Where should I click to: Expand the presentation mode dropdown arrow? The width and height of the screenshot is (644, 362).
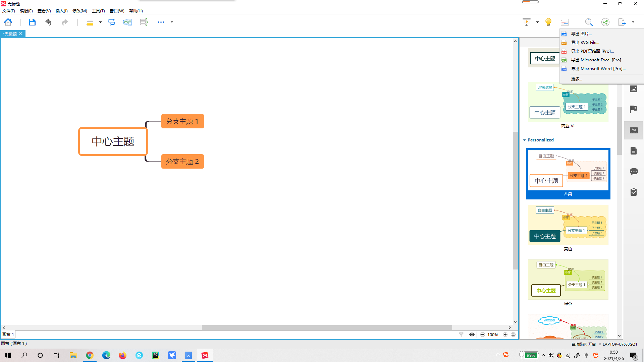pos(537,22)
